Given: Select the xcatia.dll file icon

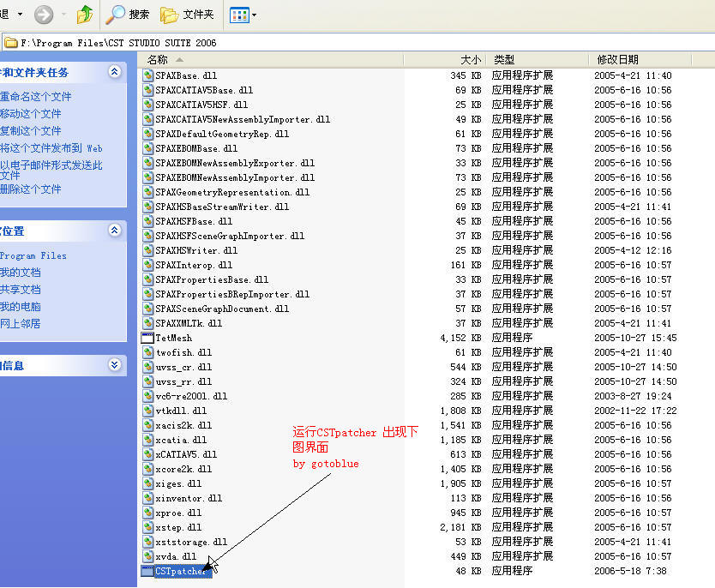Looking at the screenshot, I should click(147, 440).
